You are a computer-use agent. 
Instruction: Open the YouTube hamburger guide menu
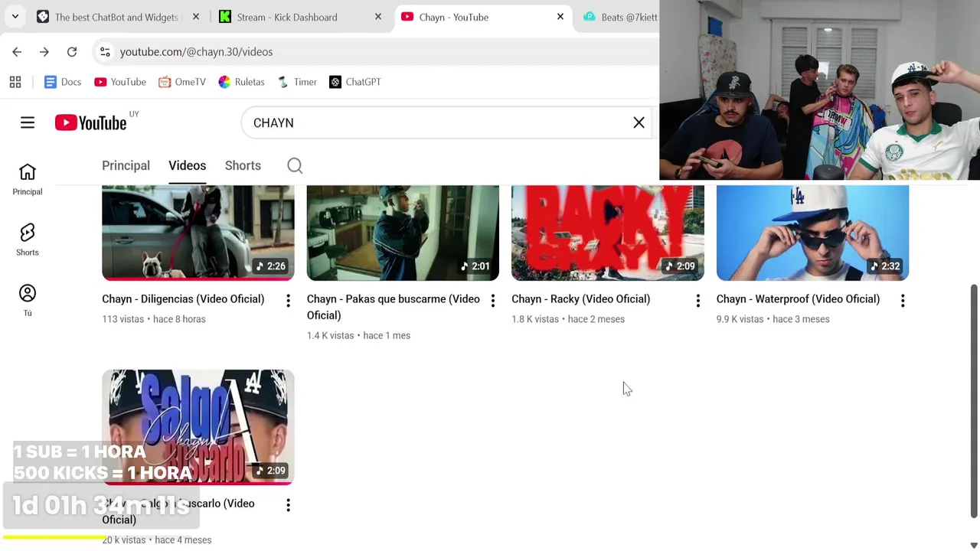tap(28, 122)
